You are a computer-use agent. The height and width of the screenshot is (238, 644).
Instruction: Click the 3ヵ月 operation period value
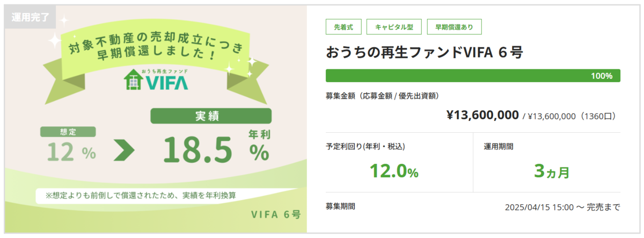click(552, 171)
